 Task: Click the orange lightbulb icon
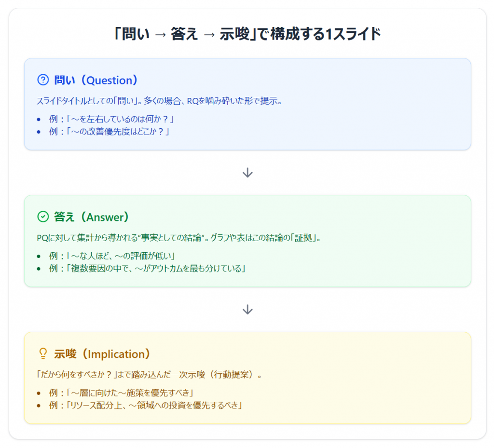coord(43,354)
